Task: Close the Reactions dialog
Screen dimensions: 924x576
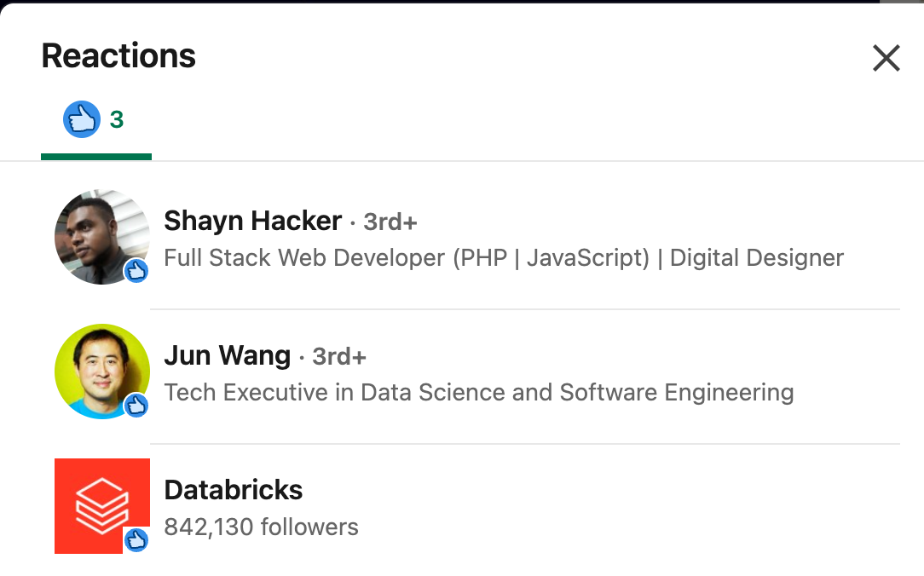Action: point(886,58)
